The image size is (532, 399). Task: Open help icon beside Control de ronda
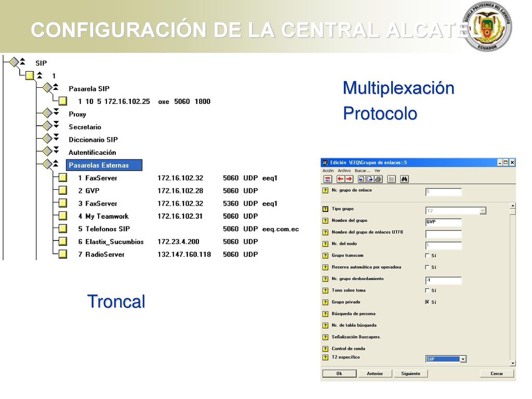tap(325, 349)
